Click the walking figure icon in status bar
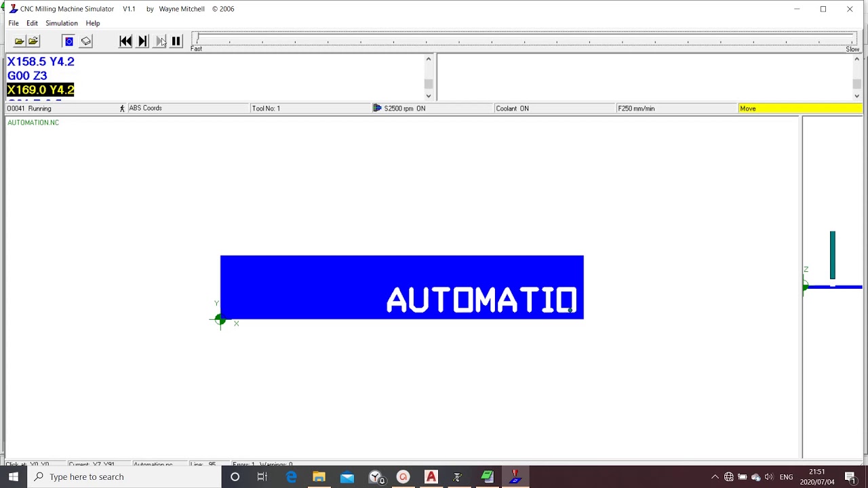868x488 pixels. coord(122,108)
